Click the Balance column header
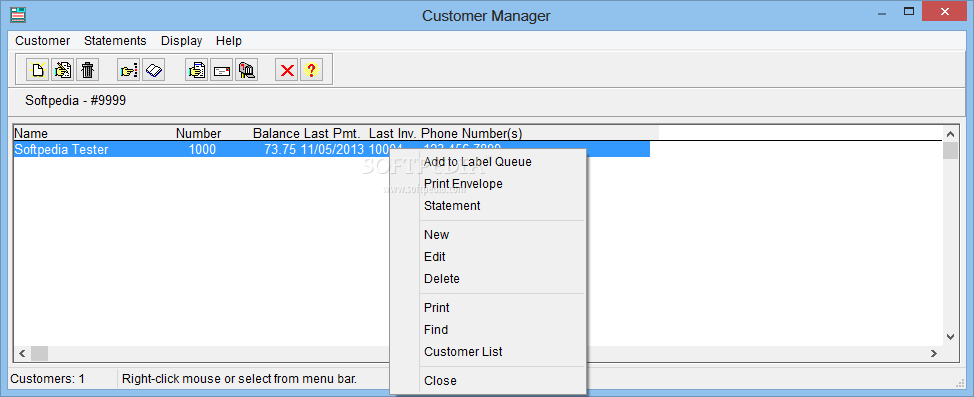The width and height of the screenshot is (974, 397). pyautogui.click(x=276, y=134)
